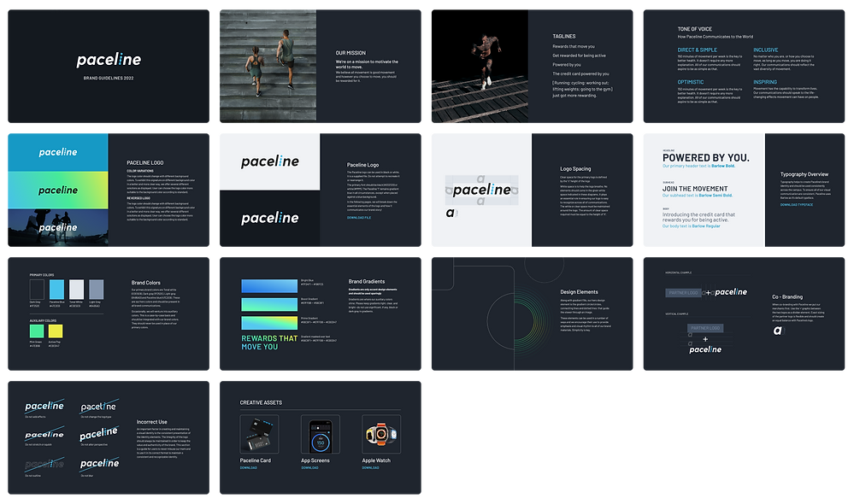Click the 'INSPIRING' subheading
854x504 pixels.
(765, 82)
